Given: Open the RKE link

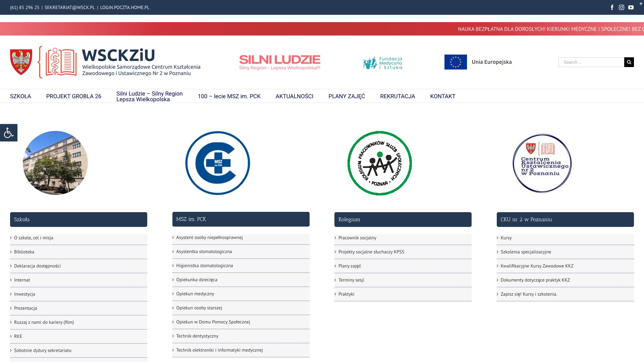Looking at the screenshot, I should pos(18,336).
